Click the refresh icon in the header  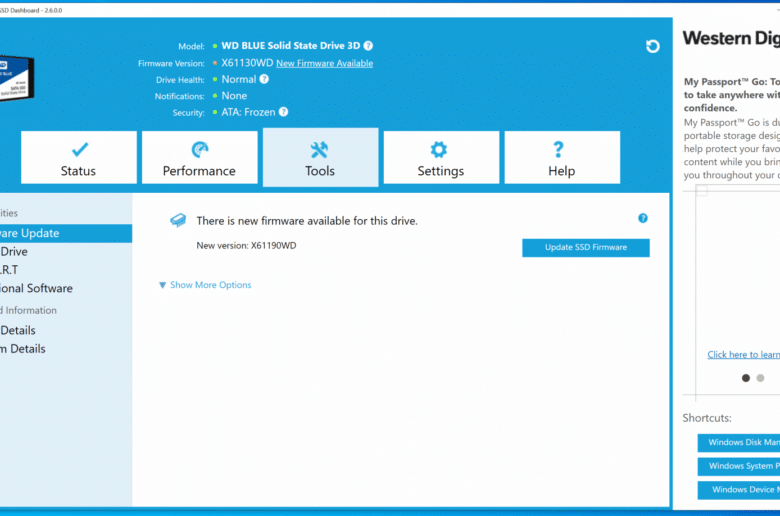(x=653, y=46)
